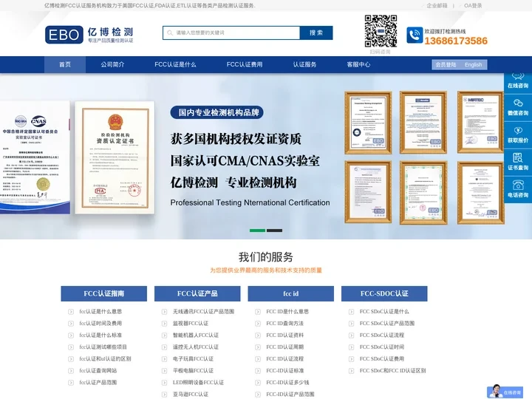Click arrow icon beside 监视器FCC认证
Screen dimensions: 532x399
click(164, 324)
